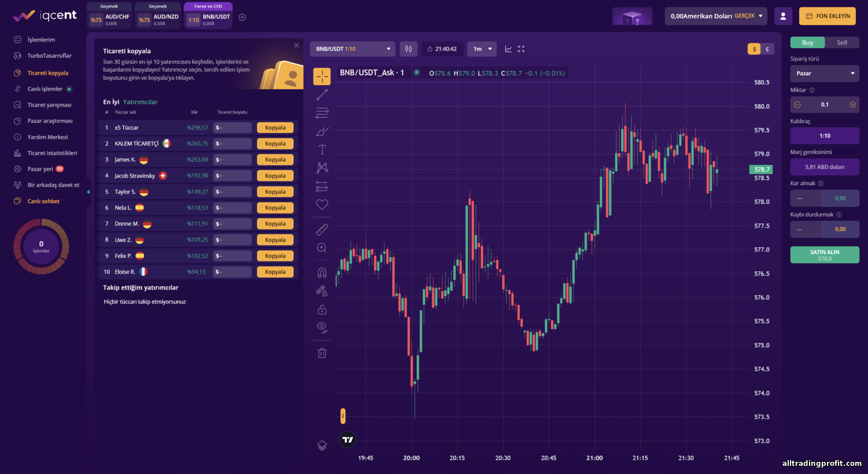Toggle hide all drawings eye icon

[x=322, y=328]
